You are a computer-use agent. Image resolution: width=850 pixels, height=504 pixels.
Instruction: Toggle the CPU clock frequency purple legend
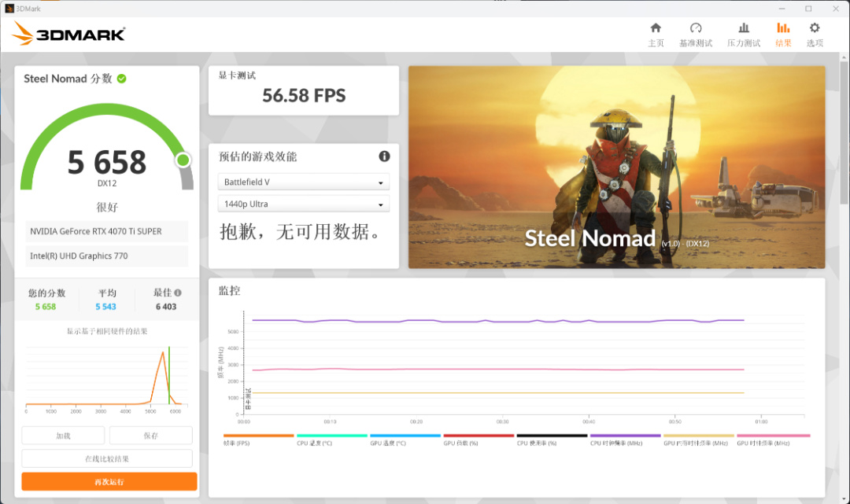(625, 440)
